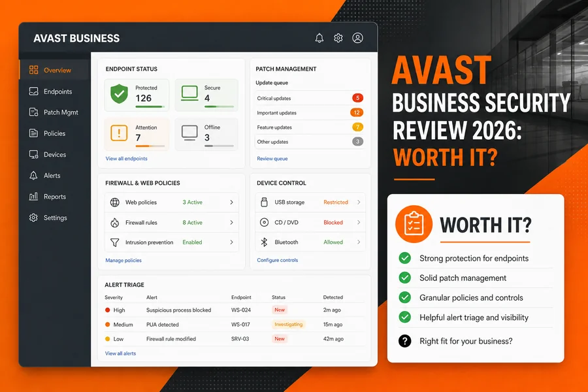Click the Offline monitor icon
This screenshot has height=392, width=588.
[189, 133]
